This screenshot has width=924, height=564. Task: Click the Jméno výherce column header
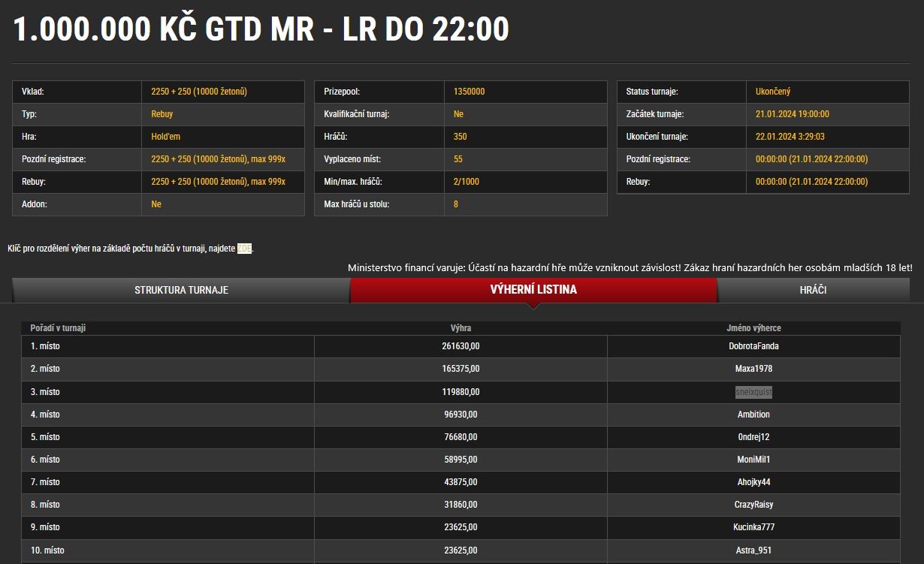(753, 328)
